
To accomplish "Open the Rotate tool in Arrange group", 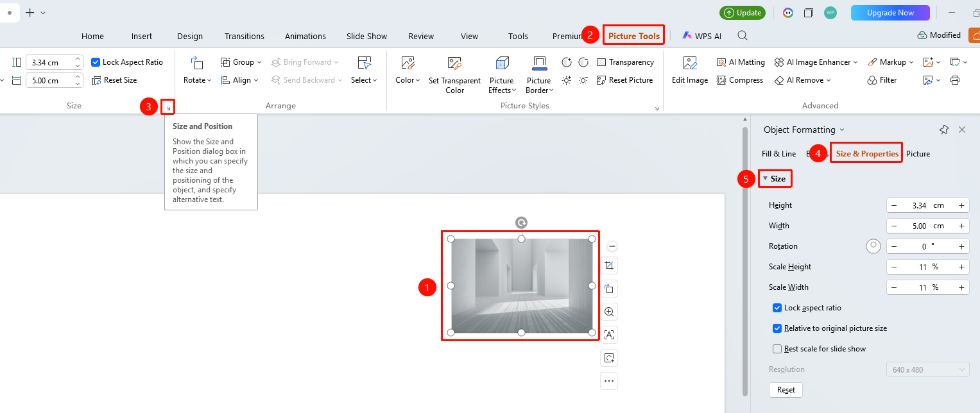I will pyautogui.click(x=197, y=70).
